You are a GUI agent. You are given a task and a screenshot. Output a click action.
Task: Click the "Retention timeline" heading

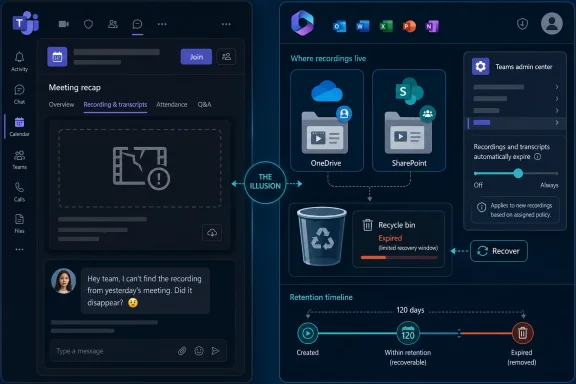click(x=321, y=297)
